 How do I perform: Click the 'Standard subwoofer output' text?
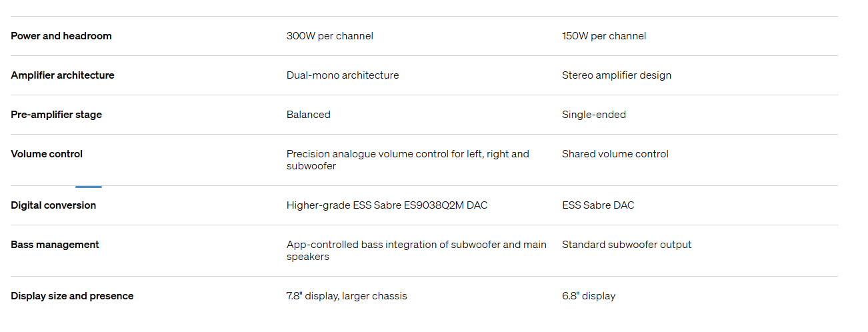click(627, 245)
